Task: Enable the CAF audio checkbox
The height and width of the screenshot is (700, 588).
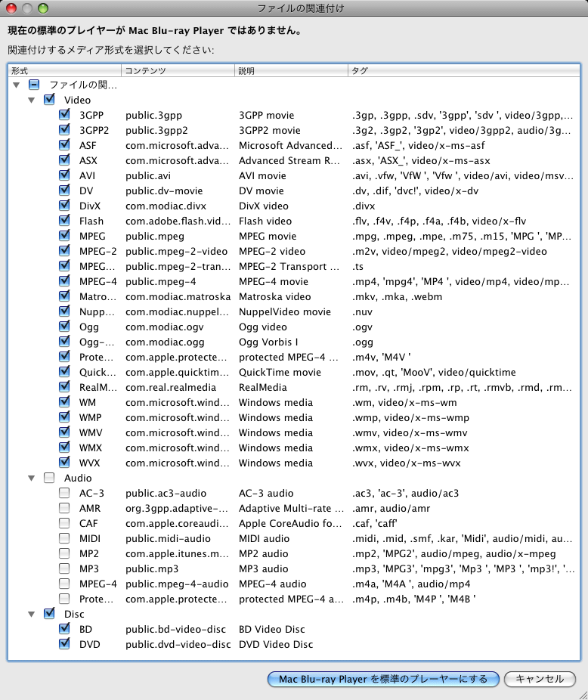Action: [x=64, y=523]
